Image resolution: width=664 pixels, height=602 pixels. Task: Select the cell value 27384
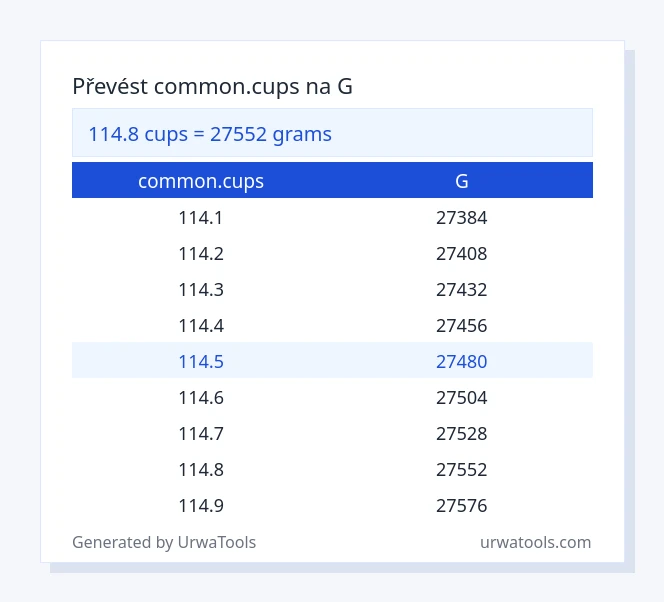[x=462, y=218]
